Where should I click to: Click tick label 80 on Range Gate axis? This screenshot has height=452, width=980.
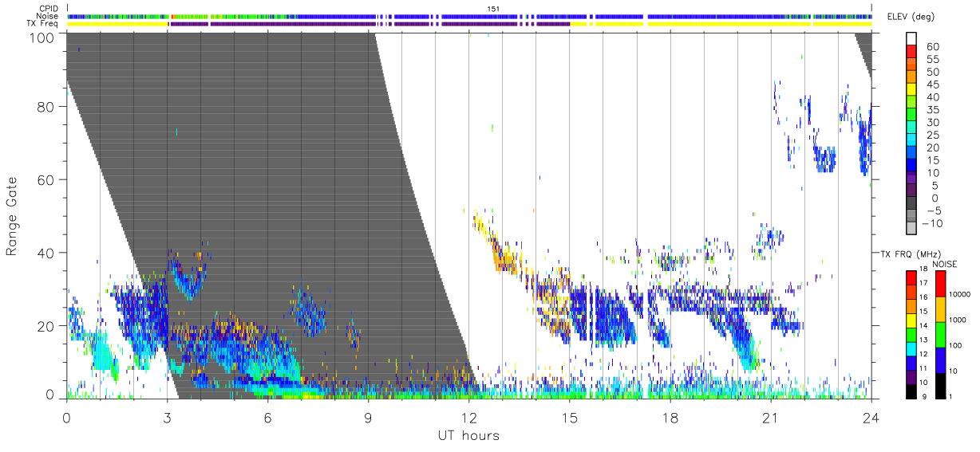click(45, 107)
